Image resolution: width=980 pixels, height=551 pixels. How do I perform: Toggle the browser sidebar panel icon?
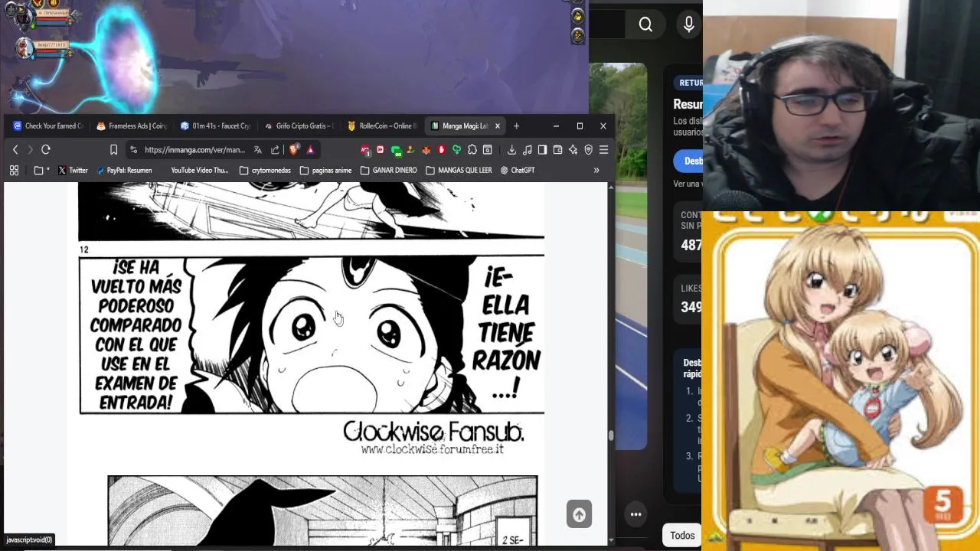(x=542, y=150)
